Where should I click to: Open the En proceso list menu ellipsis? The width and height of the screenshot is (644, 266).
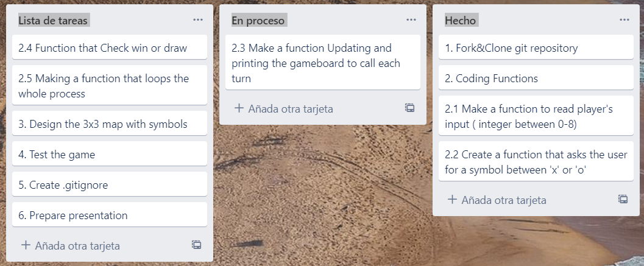411,19
